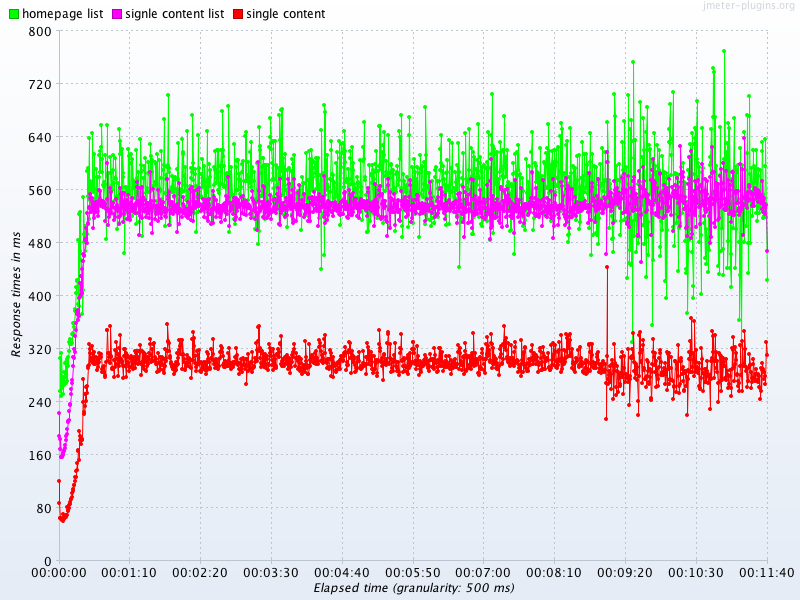Click the 00:03:30 time axis label
The image size is (800, 600).
pyautogui.click(x=272, y=573)
